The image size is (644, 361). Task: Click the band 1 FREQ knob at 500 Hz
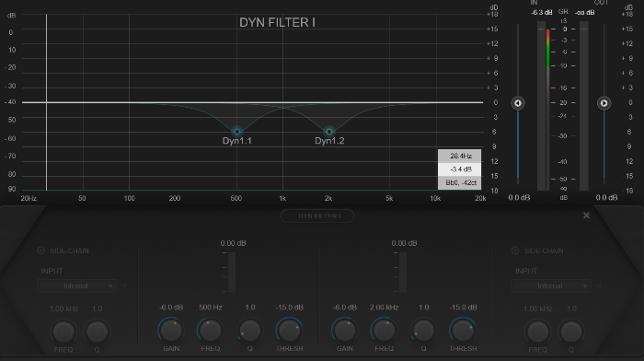[x=211, y=331]
